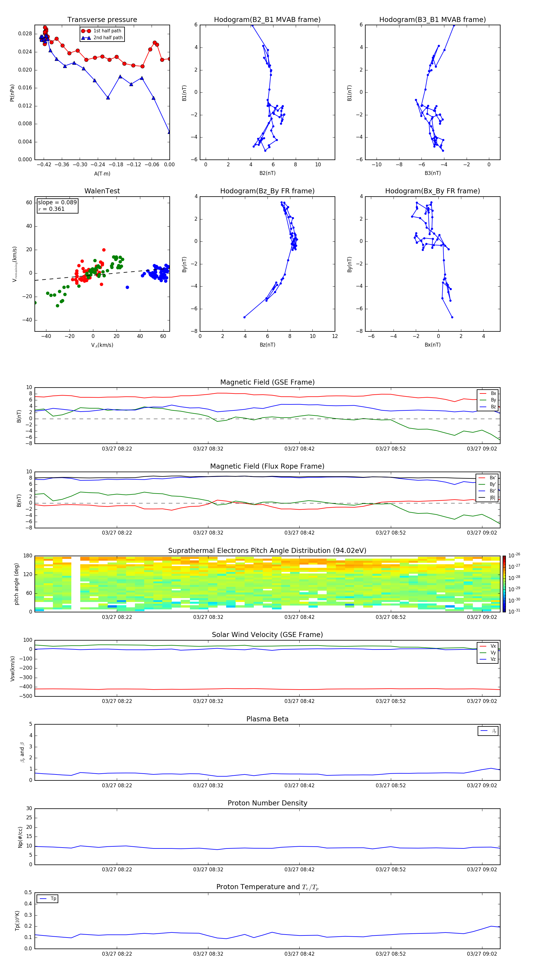The image size is (535, 980).
Task: Click the Np(#/cc) y-axis label
Action: coord(20,837)
